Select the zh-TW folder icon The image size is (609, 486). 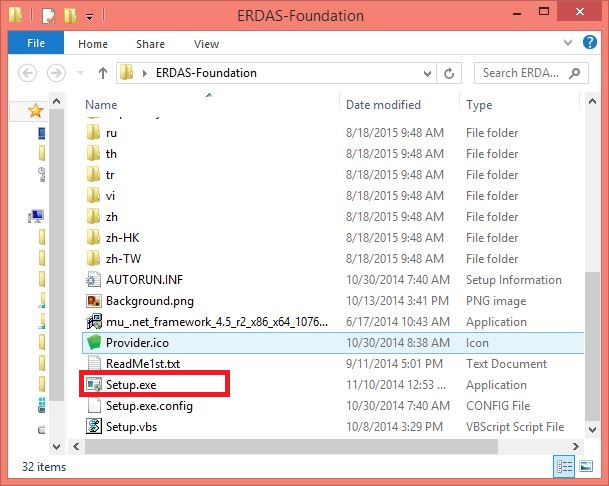pyautogui.click(x=93, y=258)
